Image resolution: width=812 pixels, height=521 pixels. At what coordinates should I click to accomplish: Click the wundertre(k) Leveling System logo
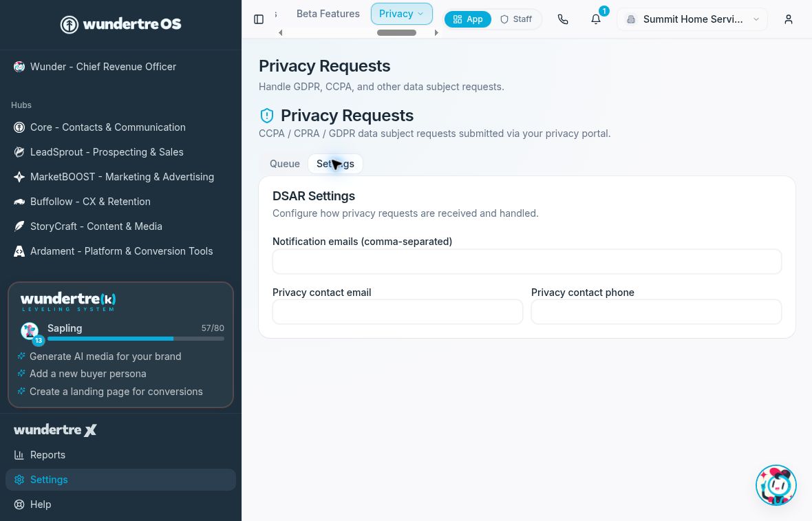[68, 301]
